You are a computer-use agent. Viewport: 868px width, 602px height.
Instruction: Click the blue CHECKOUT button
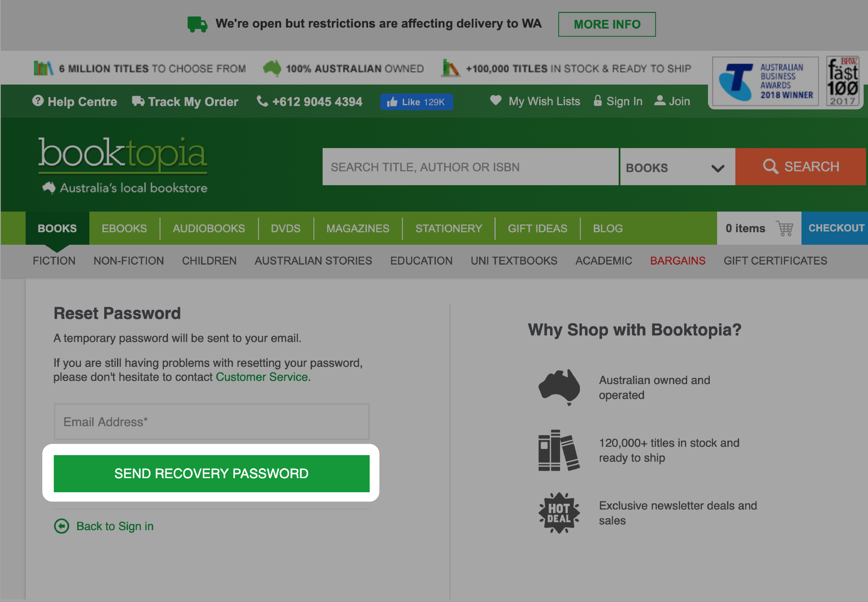pos(835,228)
